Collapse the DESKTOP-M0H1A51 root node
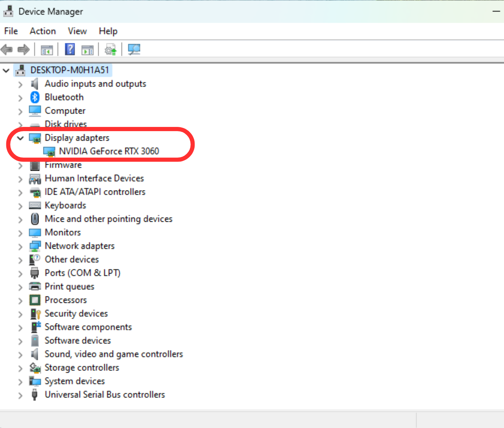 [x=6, y=71]
